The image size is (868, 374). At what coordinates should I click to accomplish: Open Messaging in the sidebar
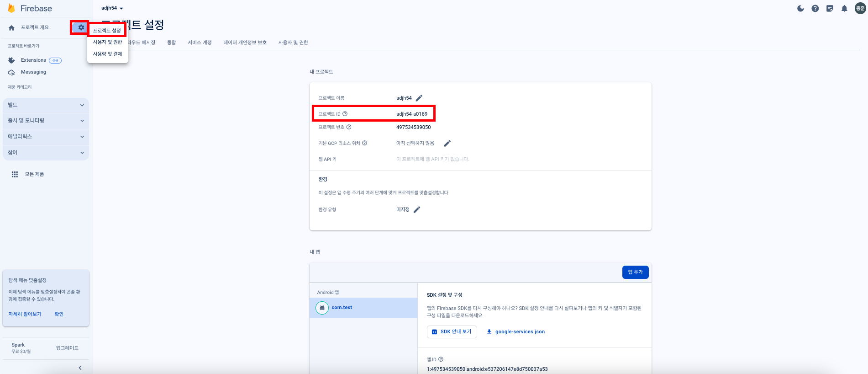33,72
